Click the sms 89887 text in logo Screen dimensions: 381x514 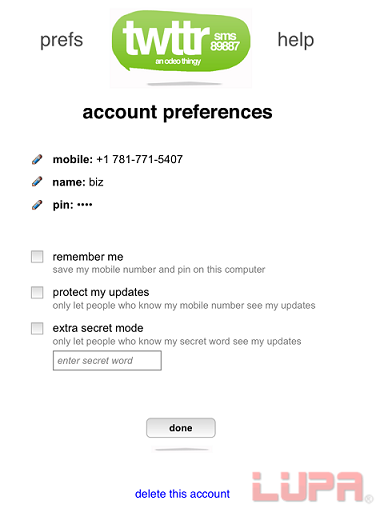tap(225, 41)
